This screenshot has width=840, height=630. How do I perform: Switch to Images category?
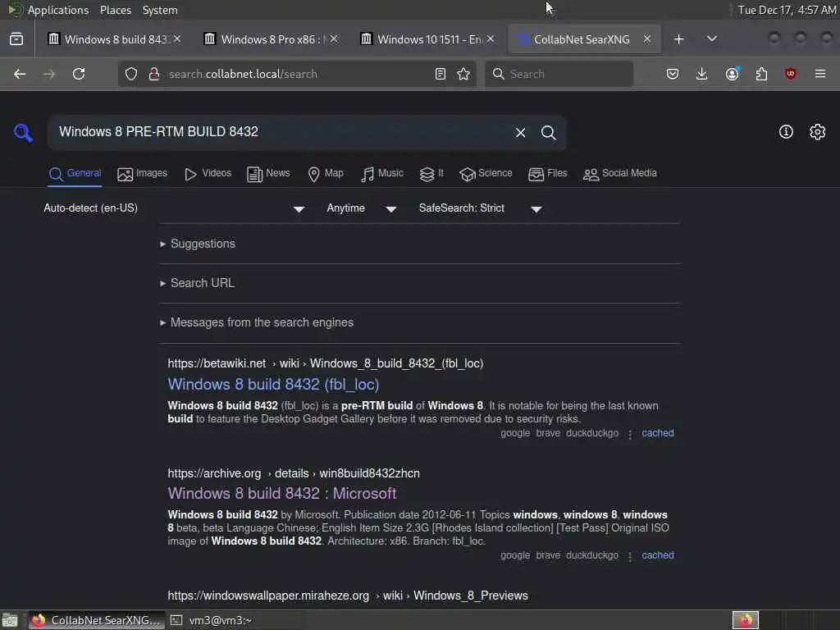[143, 174]
